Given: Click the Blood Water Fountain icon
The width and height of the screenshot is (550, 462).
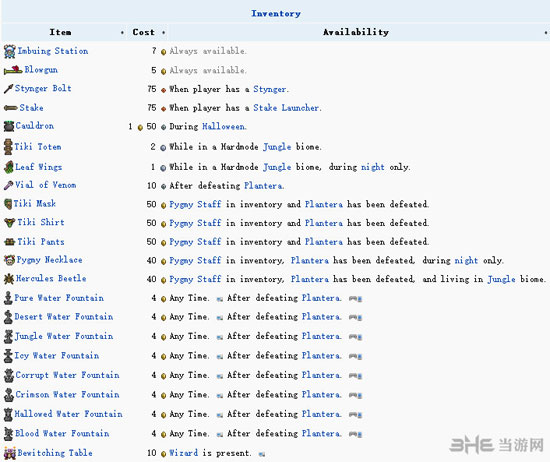Looking at the screenshot, I should pos(8,434).
